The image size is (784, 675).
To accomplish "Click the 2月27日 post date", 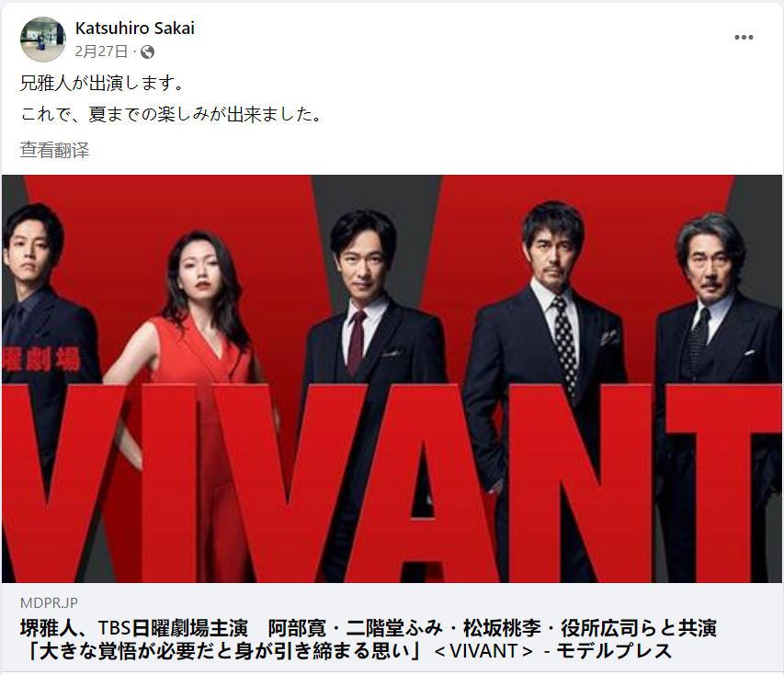I will [101, 51].
